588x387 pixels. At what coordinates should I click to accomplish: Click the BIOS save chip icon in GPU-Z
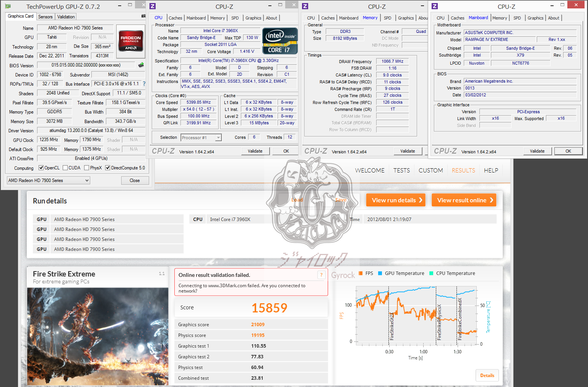[141, 65]
